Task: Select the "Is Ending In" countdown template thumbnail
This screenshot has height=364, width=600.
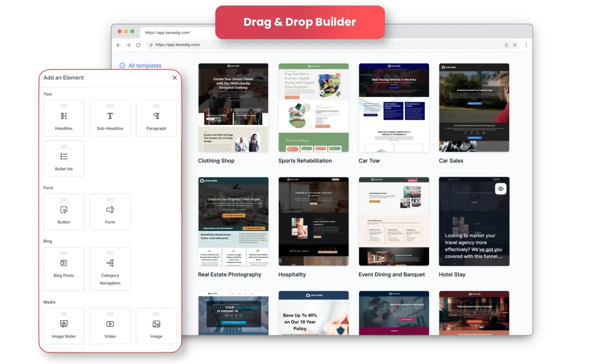Action: tap(233, 313)
